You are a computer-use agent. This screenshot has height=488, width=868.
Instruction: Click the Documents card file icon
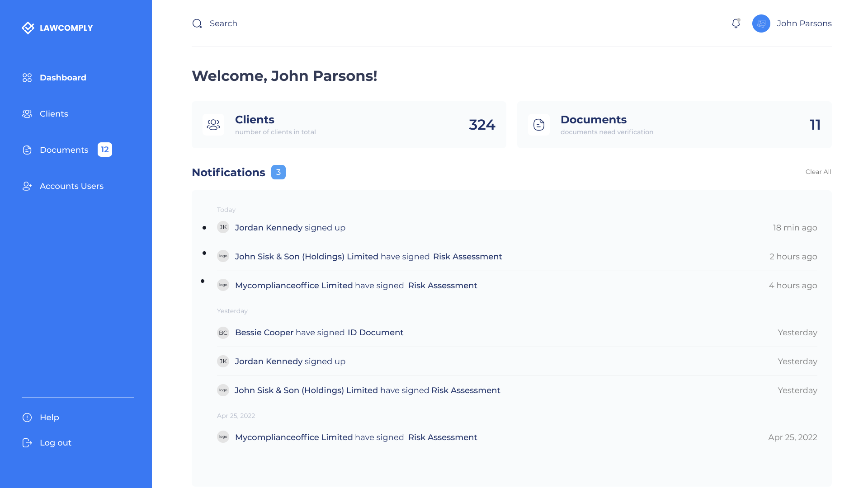[x=539, y=125]
